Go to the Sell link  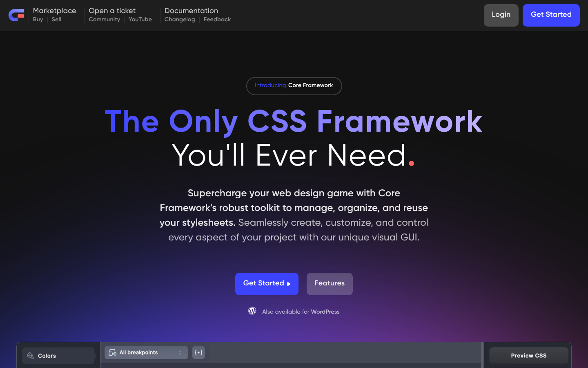coord(56,20)
